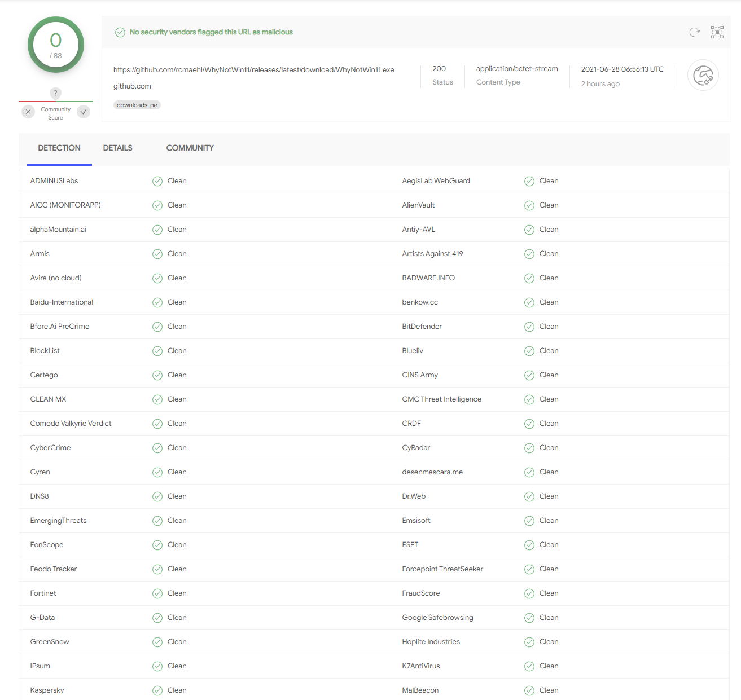Click the Artists Against 419 vendor name
The height and width of the screenshot is (700, 741).
(432, 254)
